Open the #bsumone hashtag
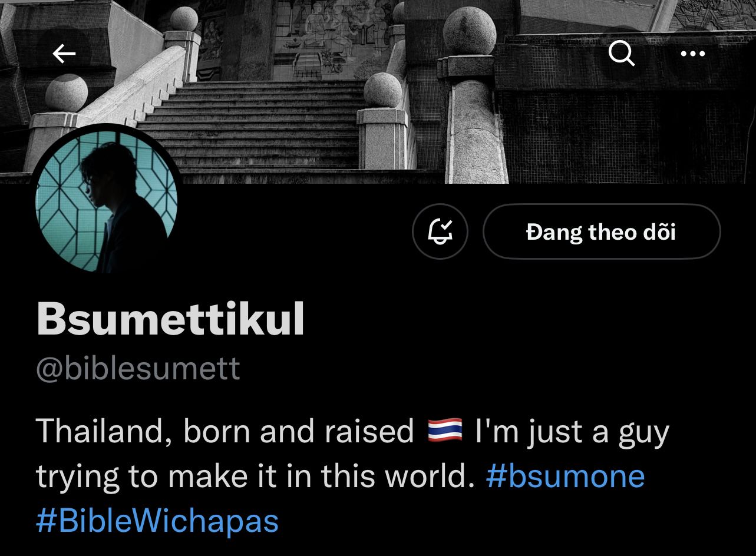 (565, 476)
